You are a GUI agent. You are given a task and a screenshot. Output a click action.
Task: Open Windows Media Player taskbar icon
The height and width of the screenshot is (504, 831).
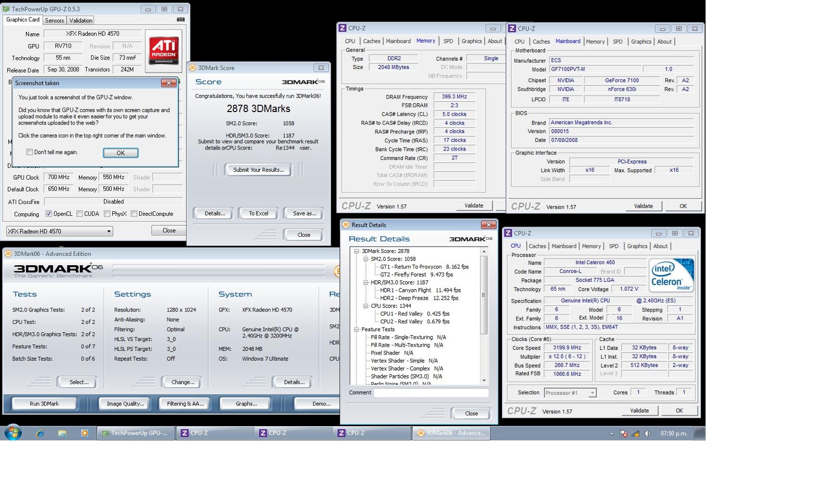pyautogui.click(x=85, y=433)
